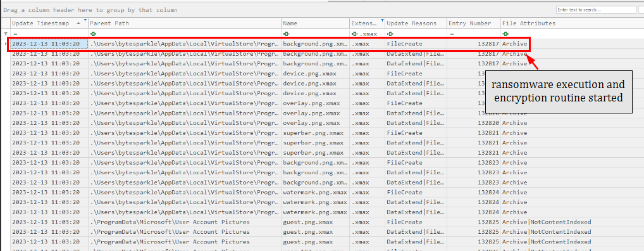The height and width of the screenshot is (251, 644).
Task: Sort by the Update Reasons column header
Action: (416, 23)
